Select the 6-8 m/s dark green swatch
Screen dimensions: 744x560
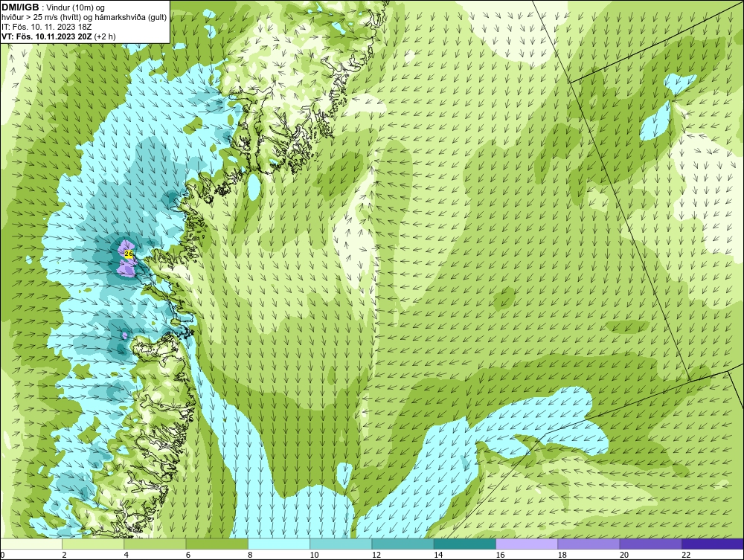click(217, 544)
